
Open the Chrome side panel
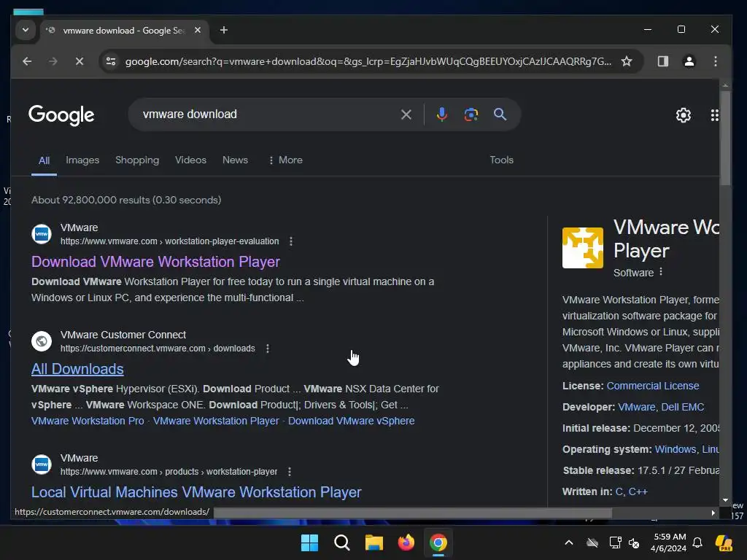pos(662,61)
